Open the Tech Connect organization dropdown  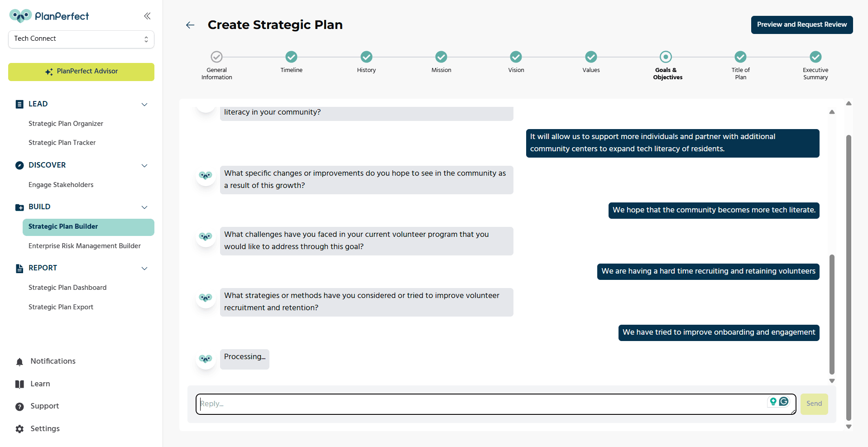[81, 39]
